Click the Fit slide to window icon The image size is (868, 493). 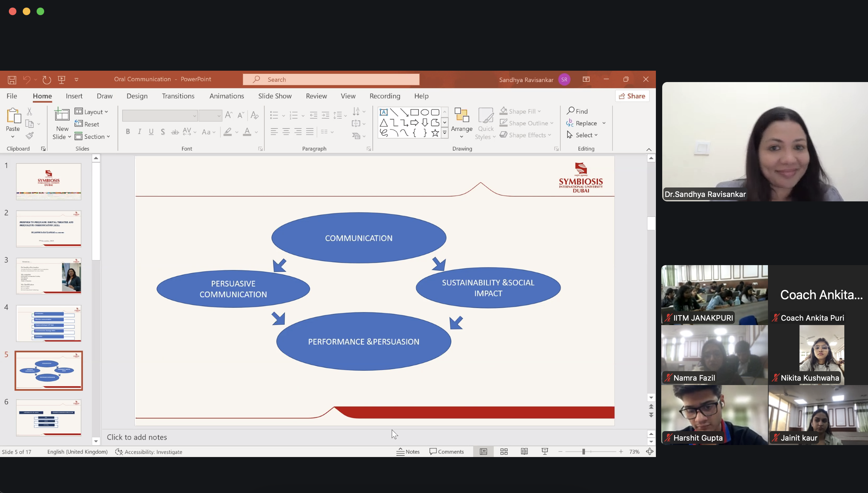tap(649, 451)
